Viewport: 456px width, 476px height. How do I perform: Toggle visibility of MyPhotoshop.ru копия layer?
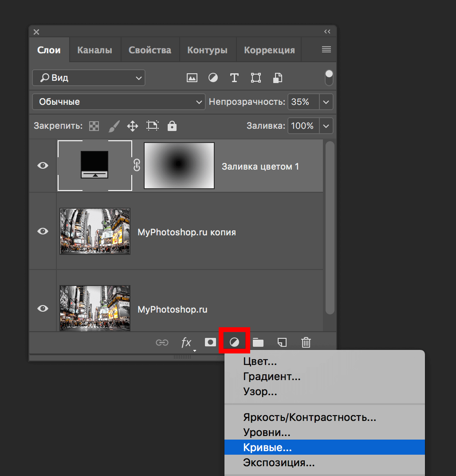[x=43, y=231]
